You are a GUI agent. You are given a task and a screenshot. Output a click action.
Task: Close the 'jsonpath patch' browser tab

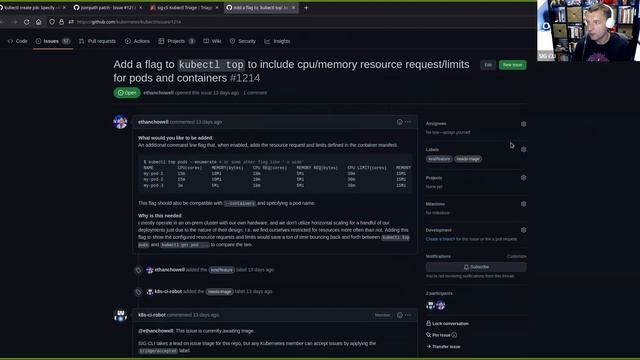[x=140, y=8]
